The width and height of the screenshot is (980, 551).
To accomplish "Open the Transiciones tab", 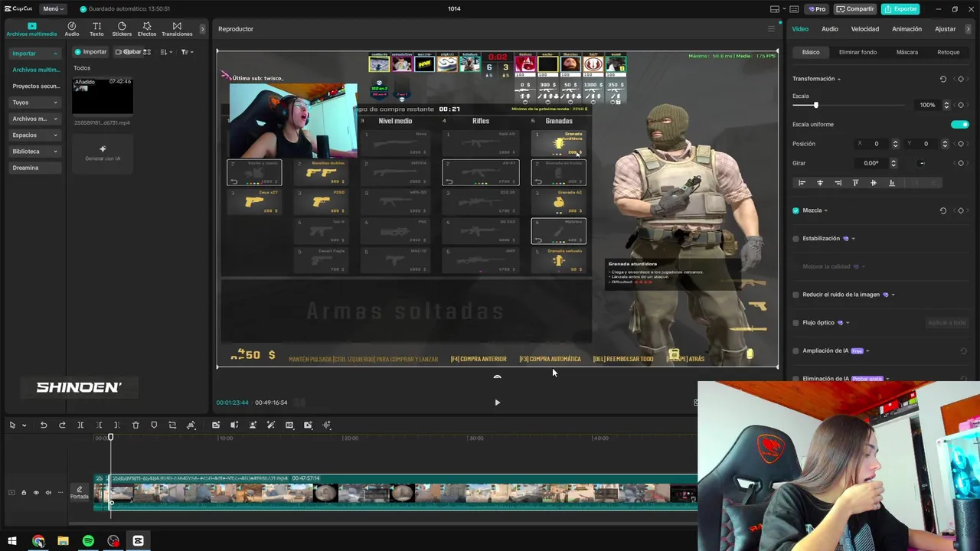I will click(x=177, y=29).
